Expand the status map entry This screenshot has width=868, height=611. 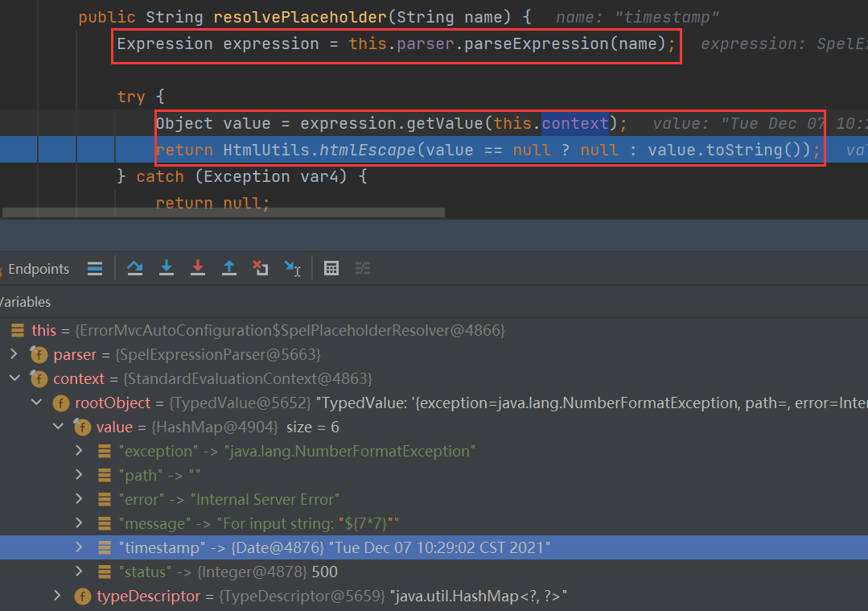(79, 572)
